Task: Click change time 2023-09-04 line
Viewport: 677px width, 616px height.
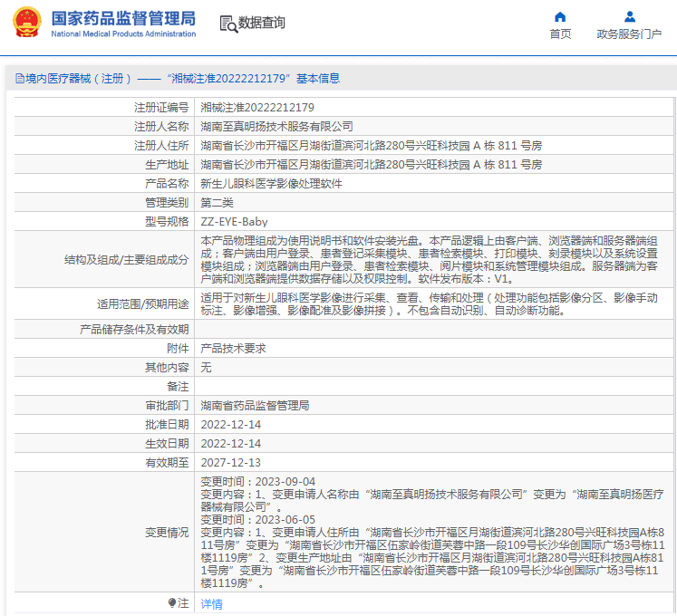Action: coord(257,481)
